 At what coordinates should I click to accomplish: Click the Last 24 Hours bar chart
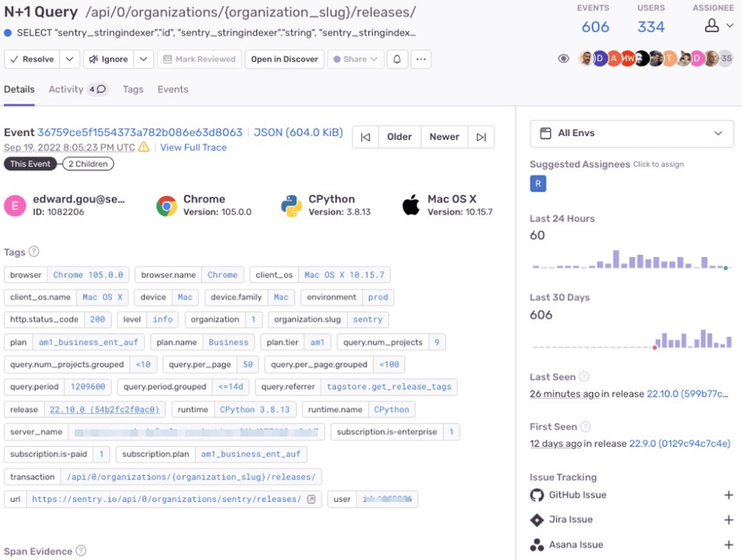click(632, 259)
